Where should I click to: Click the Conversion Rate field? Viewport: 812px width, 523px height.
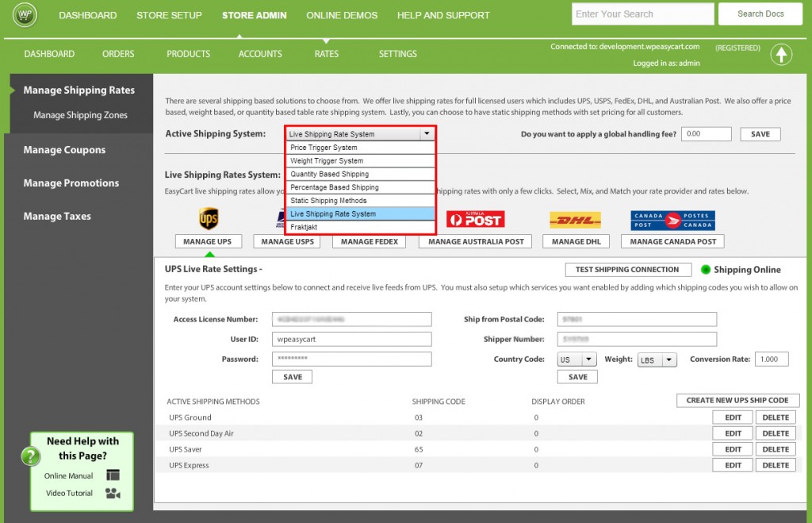click(772, 360)
